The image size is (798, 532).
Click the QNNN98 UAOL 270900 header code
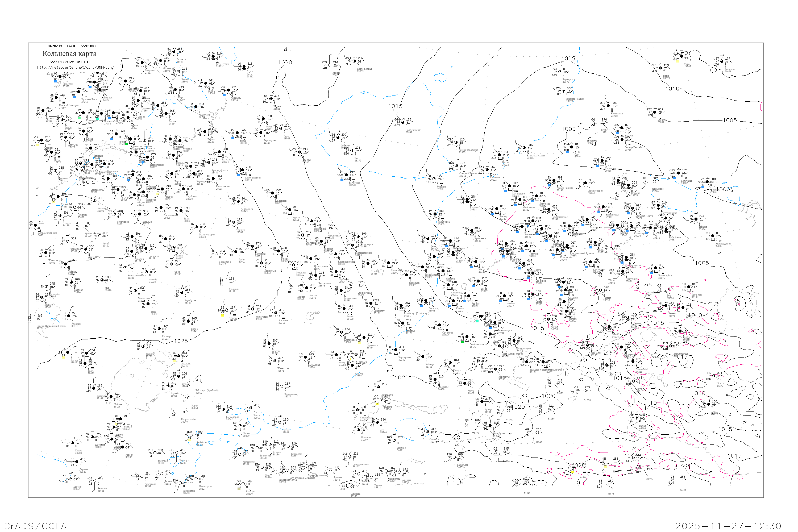click(72, 46)
